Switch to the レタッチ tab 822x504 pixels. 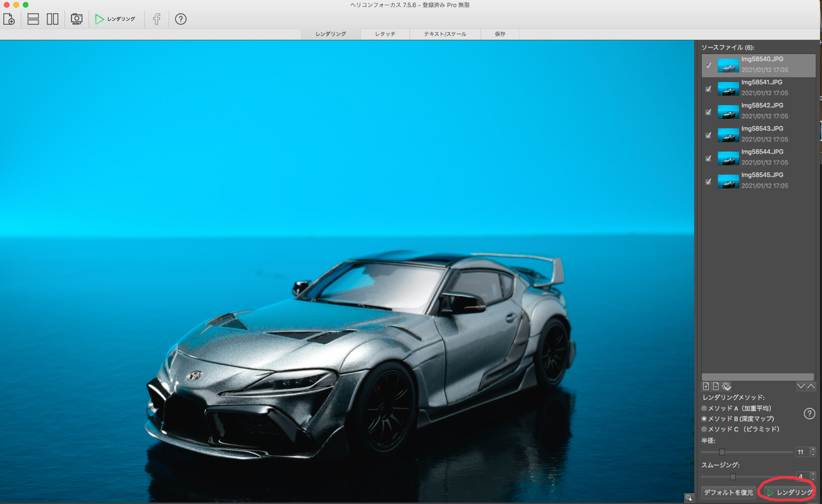click(x=384, y=34)
